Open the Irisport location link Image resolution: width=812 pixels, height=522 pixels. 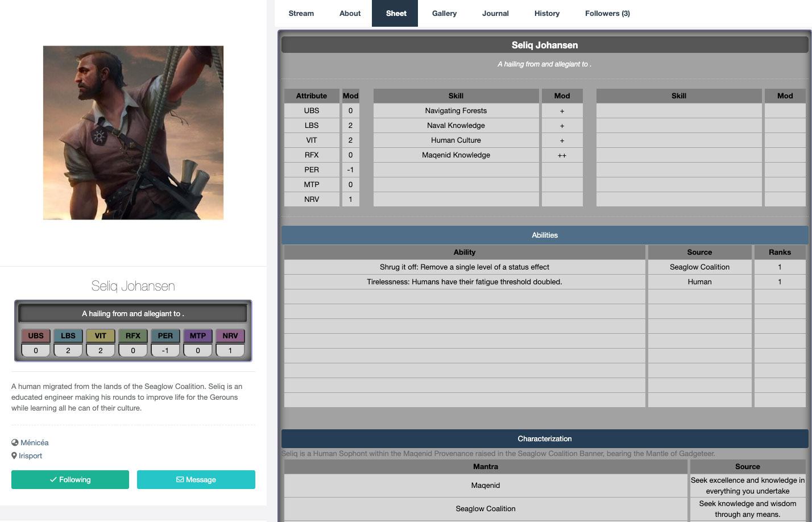[30, 455]
